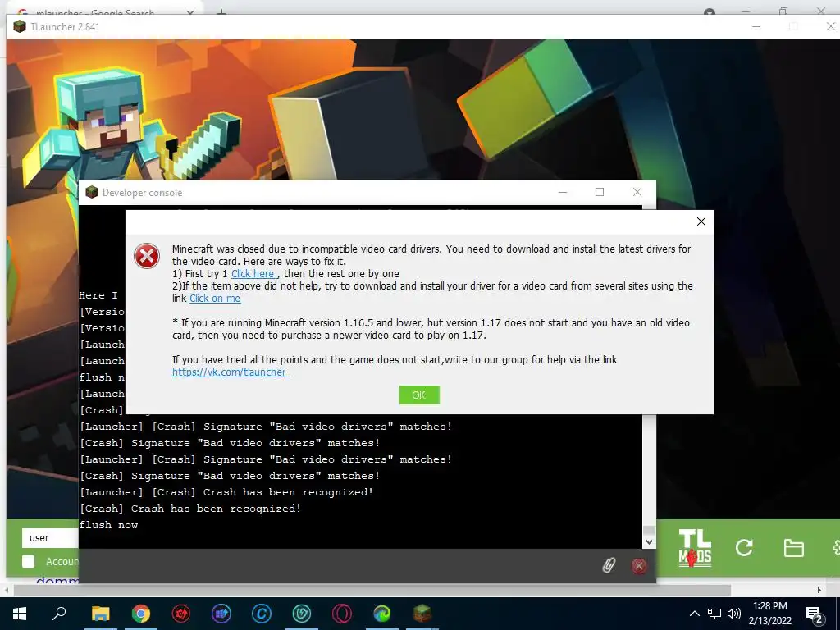
Task: Open the purple round app on taskbar
Action: [221, 613]
